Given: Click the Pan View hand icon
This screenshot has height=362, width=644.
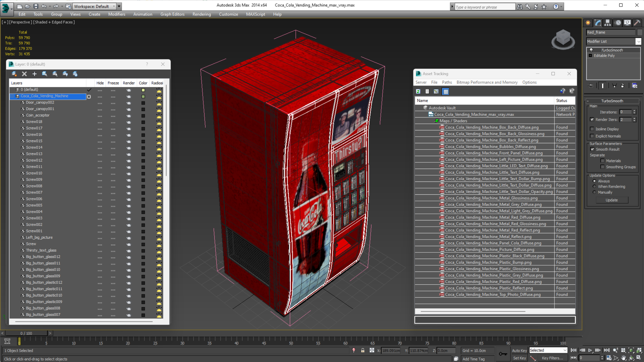Looking at the screenshot, I should pyautogui.click(x=623, y=358).
